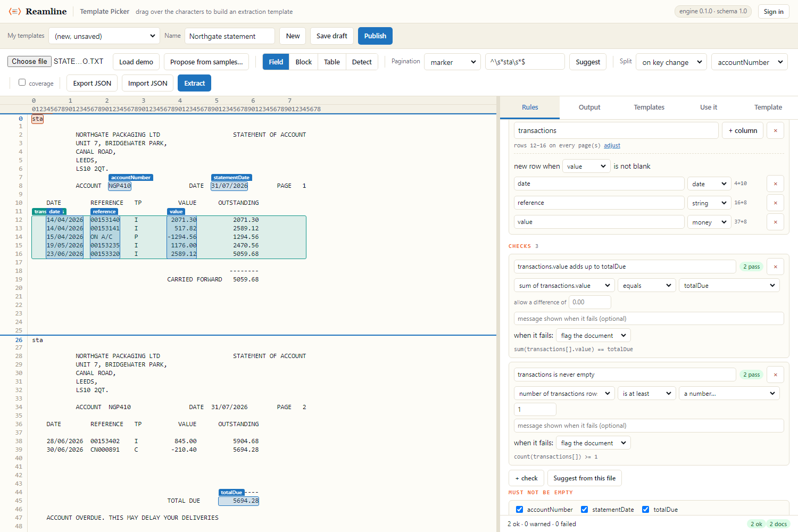The height and width of the screenshot is (532, 798).
Task: Switch to the Rules tab
Action: point(530,107)
